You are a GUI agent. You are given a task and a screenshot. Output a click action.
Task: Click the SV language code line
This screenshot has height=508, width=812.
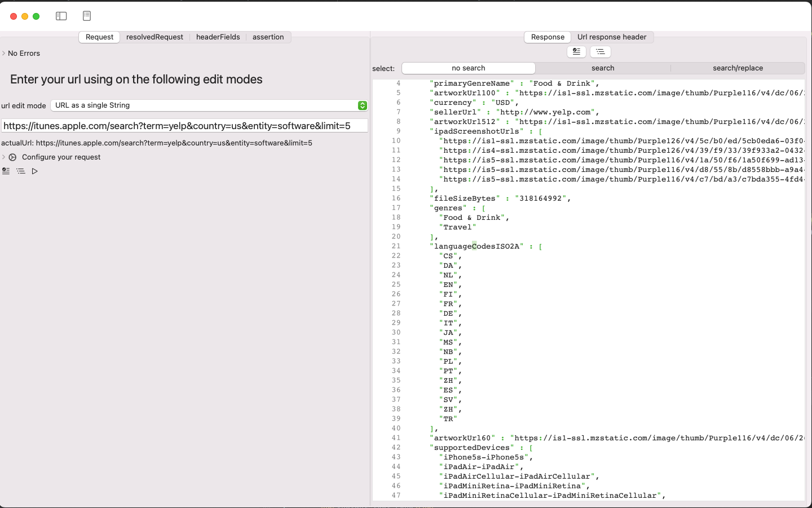[x=451, y=400]
